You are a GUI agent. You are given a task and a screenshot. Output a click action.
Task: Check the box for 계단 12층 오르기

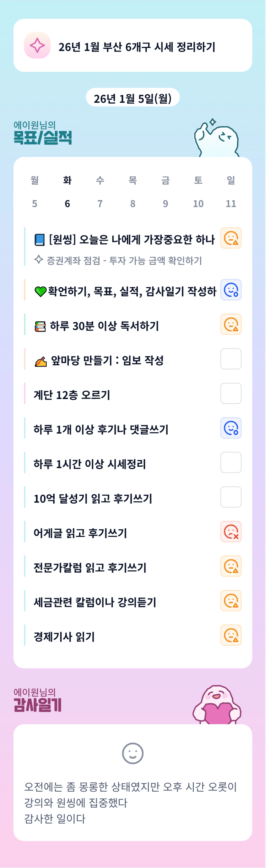pos(231,394)
